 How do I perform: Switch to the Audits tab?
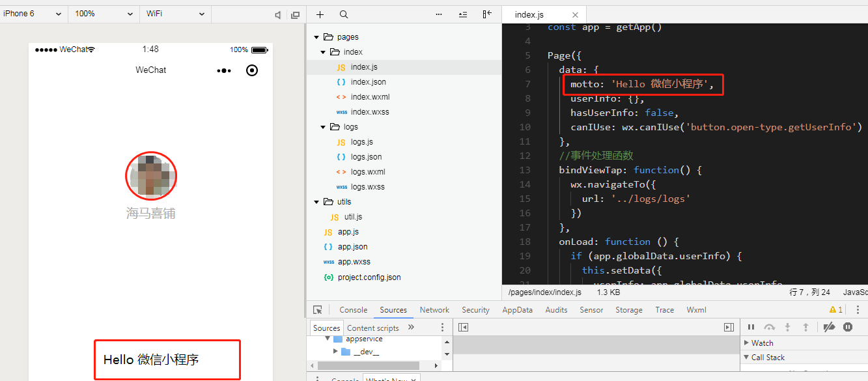(x=556, y=310)
